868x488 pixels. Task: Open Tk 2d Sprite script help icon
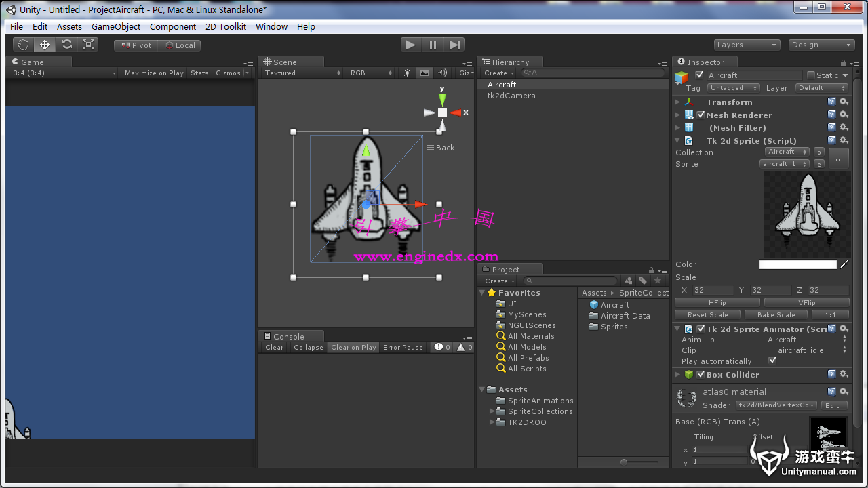coord(832,140)
